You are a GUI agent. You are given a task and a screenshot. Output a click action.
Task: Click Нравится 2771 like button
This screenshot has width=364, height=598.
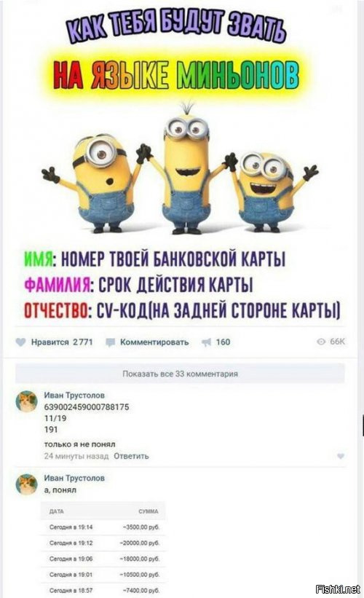pos(54,342)
